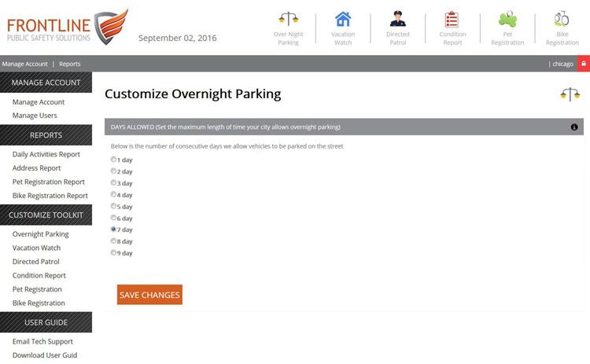Select the 2 day radio button
590x364 pixels.
pos(113,171)
